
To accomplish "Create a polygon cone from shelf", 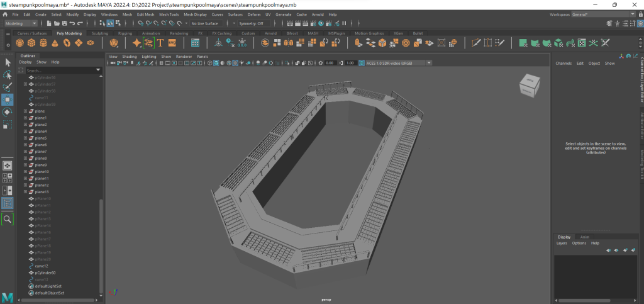I will click(55, 43).
